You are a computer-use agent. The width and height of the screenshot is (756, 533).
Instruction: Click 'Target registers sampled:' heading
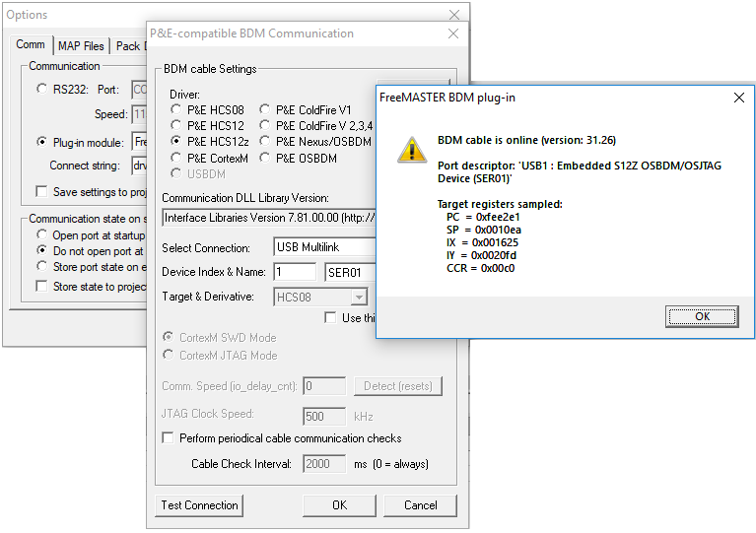[x=500, y=204]
